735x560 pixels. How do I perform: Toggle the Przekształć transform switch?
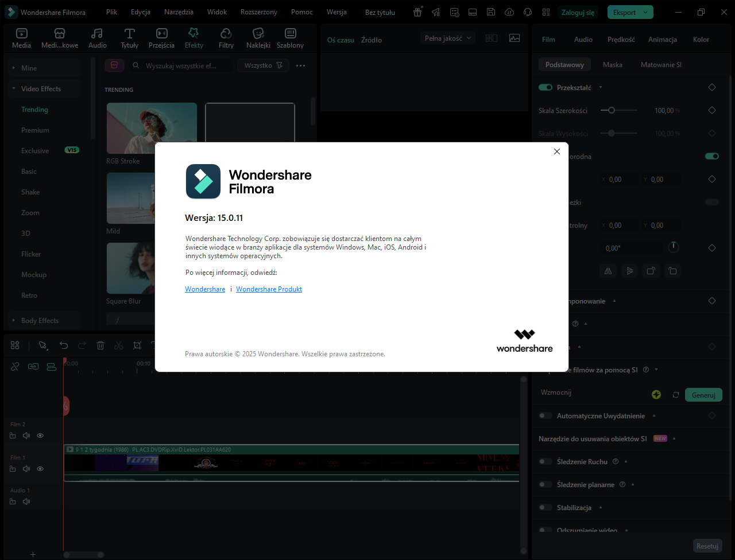pyautogui.click(x=546, y=87)
